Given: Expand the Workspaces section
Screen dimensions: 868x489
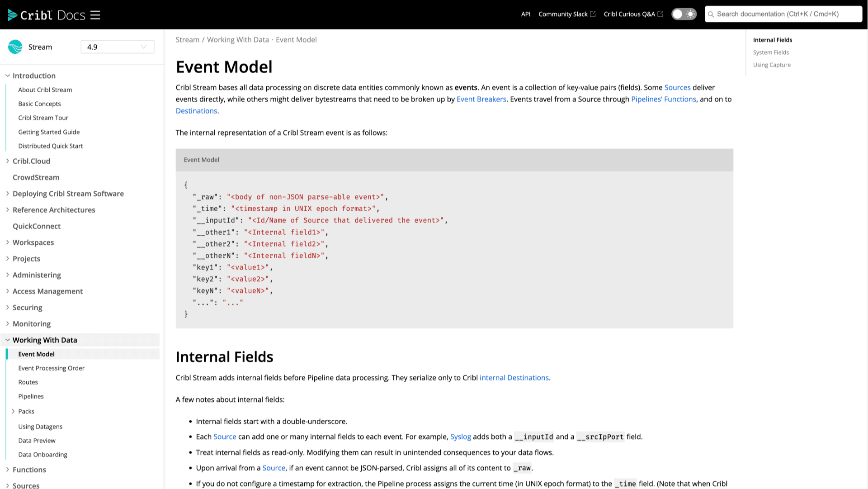Looking at the screenshot, I should (x=8, y=242).
